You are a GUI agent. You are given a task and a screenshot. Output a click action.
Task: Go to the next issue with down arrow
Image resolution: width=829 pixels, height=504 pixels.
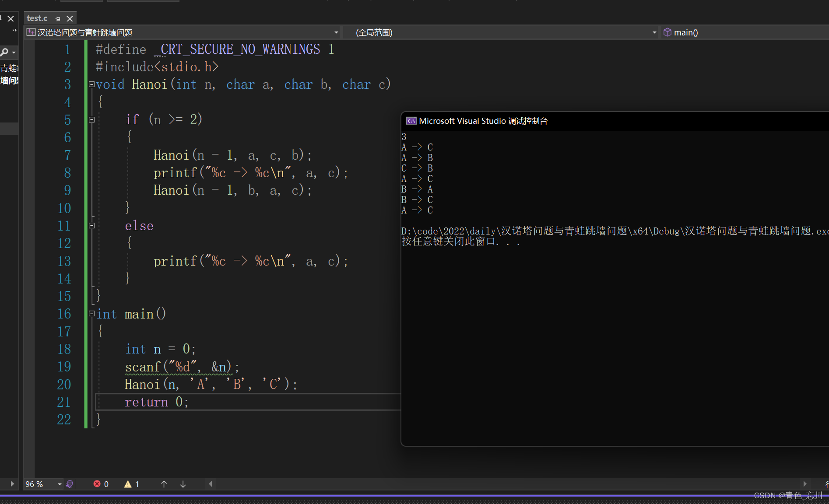pos(183,484)
